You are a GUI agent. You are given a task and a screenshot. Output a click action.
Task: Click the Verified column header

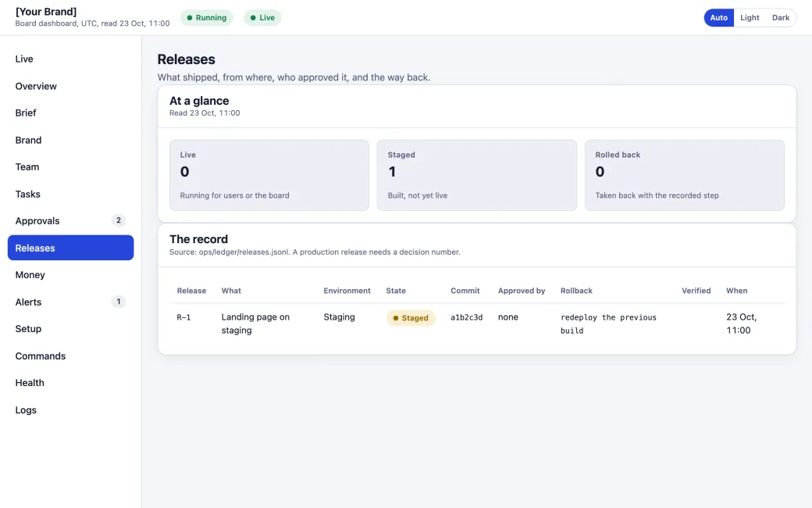pyautogui.click(x=696, y=291)
